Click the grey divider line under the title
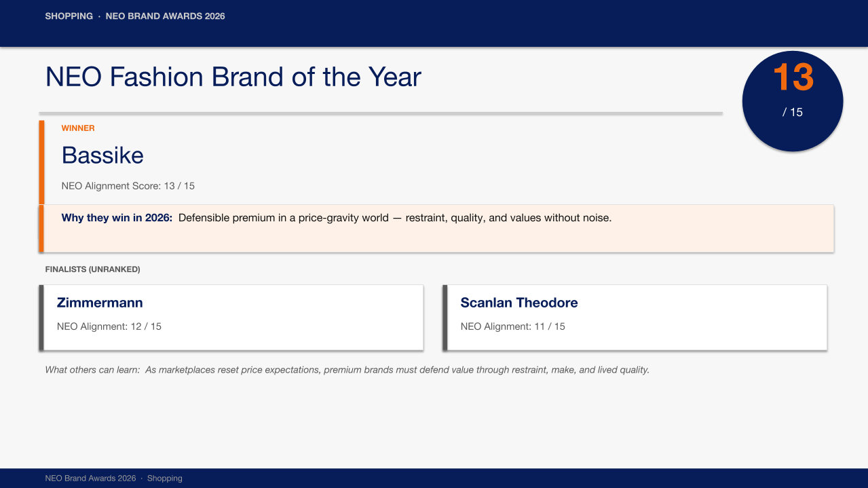The image size is (868, 488). point(381,113)
